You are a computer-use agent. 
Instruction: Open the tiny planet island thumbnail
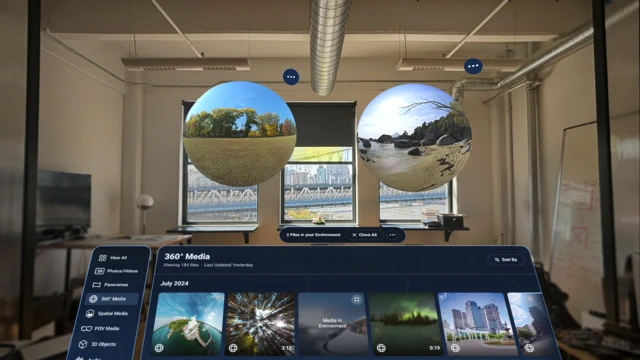tap(188, 323)
